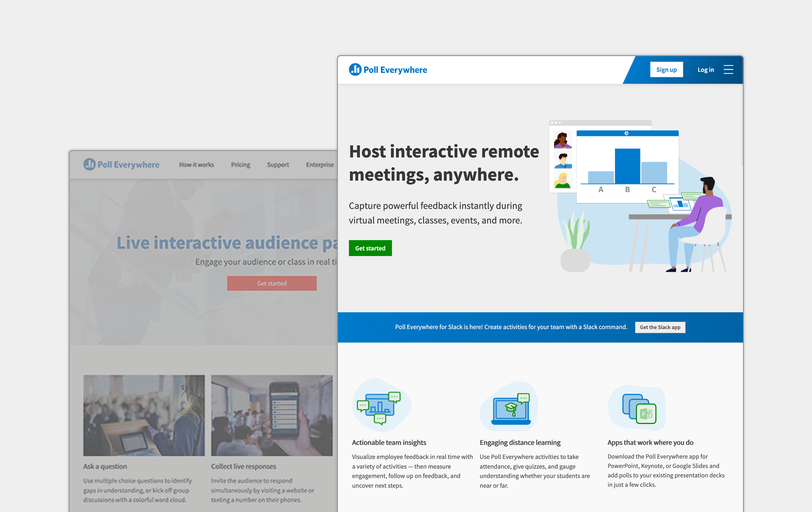Click the Log in link

tap(705, 70)
